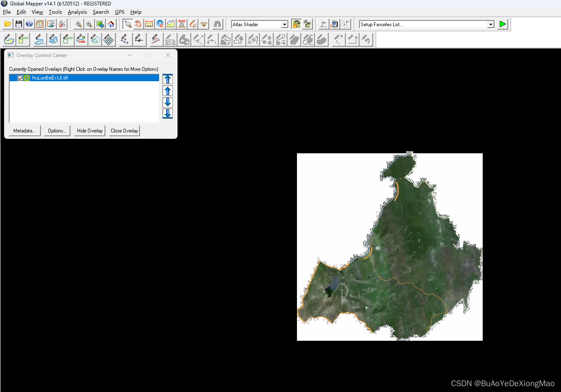This screenshot has width=561, height=392.
Task: Select the View Shed tower tool
Action: [x=182, y=24]
